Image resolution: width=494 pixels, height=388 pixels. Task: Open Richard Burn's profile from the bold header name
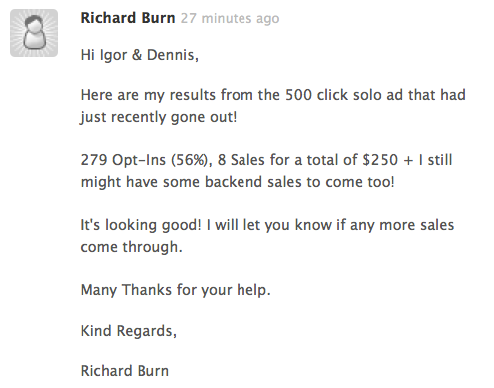(x=128, y=18)
